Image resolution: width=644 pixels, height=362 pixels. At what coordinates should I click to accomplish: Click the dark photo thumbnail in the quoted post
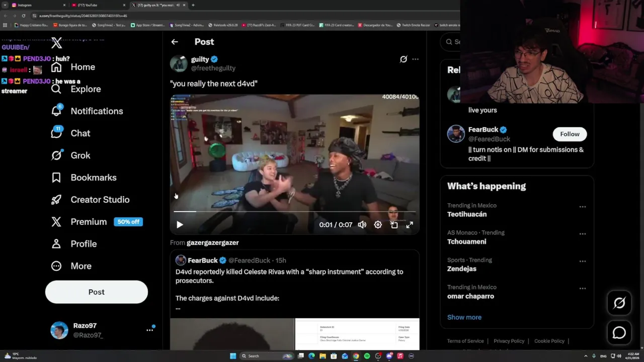232,334
